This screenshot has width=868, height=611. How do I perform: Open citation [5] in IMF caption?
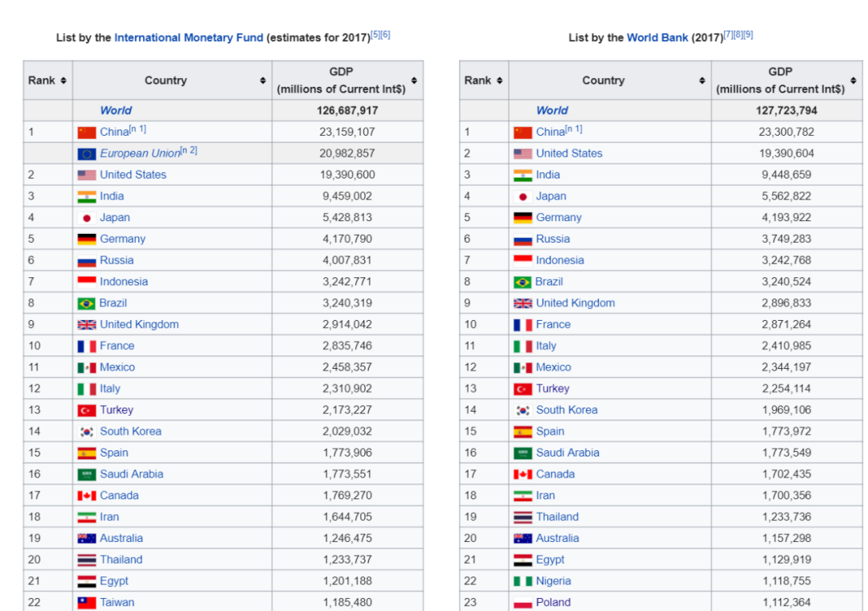(x=375, y=35)
